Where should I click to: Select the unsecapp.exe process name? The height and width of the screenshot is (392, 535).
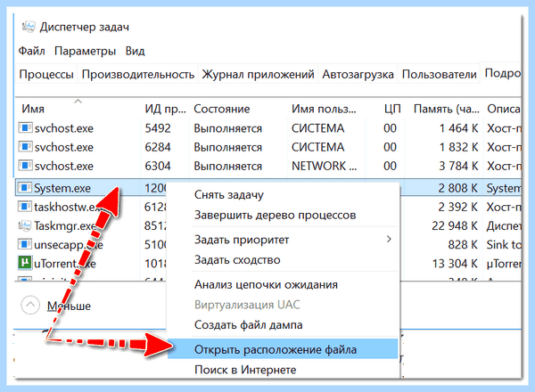(69, 244)
